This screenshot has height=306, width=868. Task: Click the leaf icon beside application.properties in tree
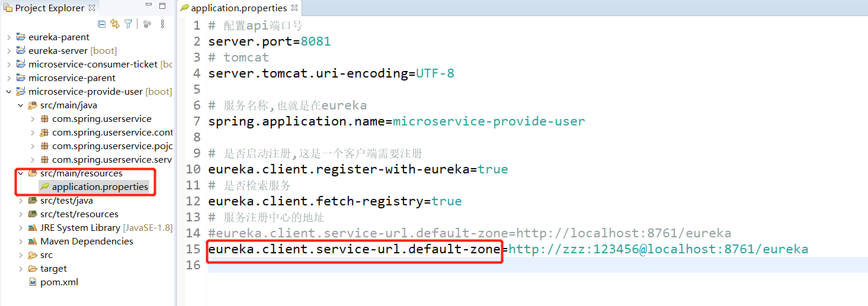click(44, 187)
